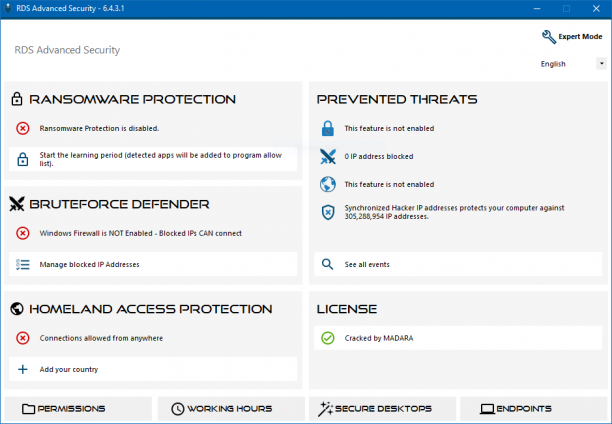This screenshot has height=424, width=612.
Task: Click the Secure Desktops magic wand icon
Action: point(325,409)
